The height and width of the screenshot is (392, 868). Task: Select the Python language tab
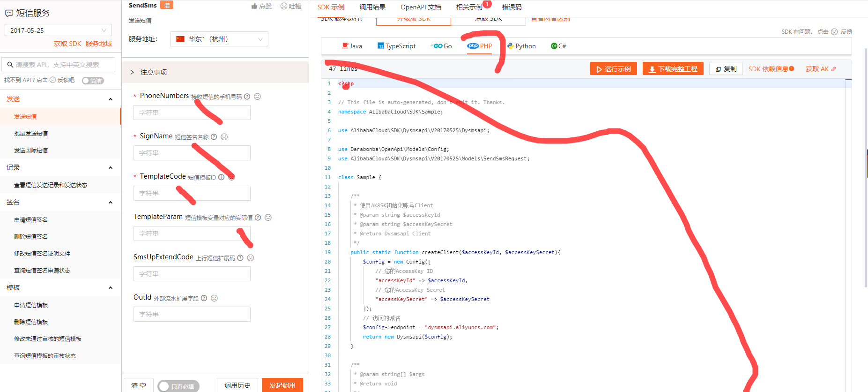[x=521, y=46]
